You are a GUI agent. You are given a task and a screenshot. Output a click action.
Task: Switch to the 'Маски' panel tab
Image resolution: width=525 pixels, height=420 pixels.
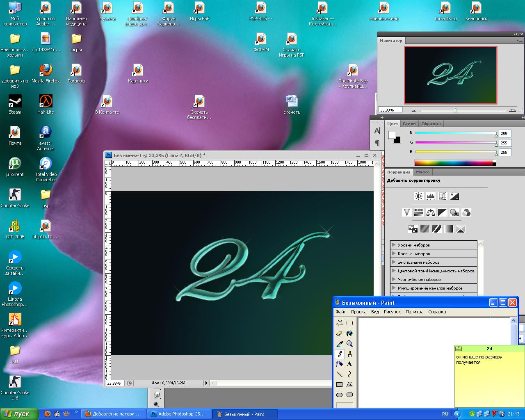(422, 172)
